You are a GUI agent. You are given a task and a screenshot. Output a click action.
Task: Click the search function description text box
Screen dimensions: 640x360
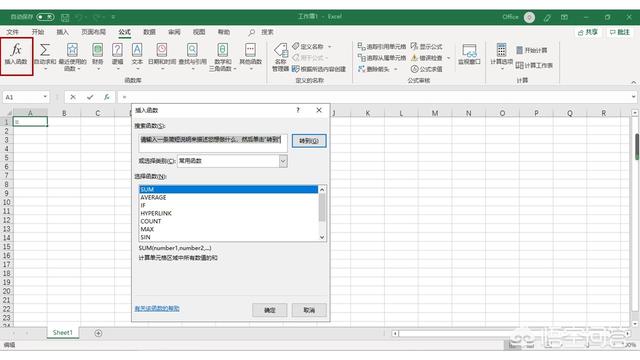pyautogui.click(x=213, y=143)
